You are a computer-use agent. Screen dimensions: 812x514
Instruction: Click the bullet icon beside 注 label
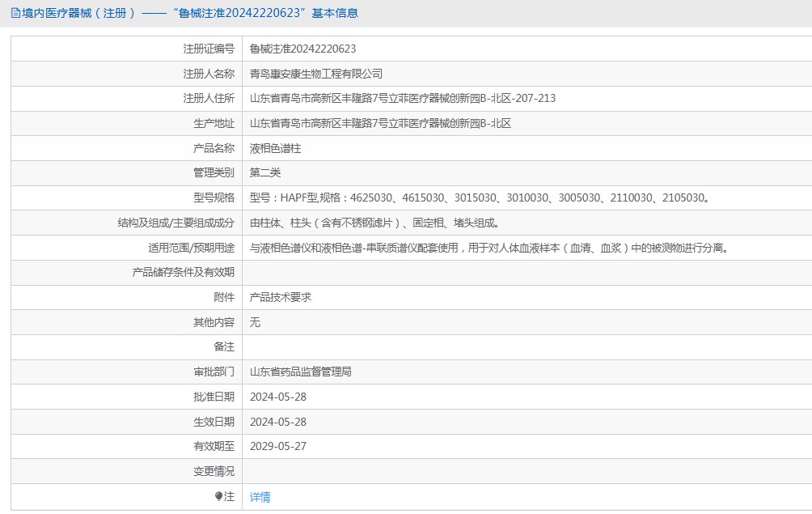point(218,496)
